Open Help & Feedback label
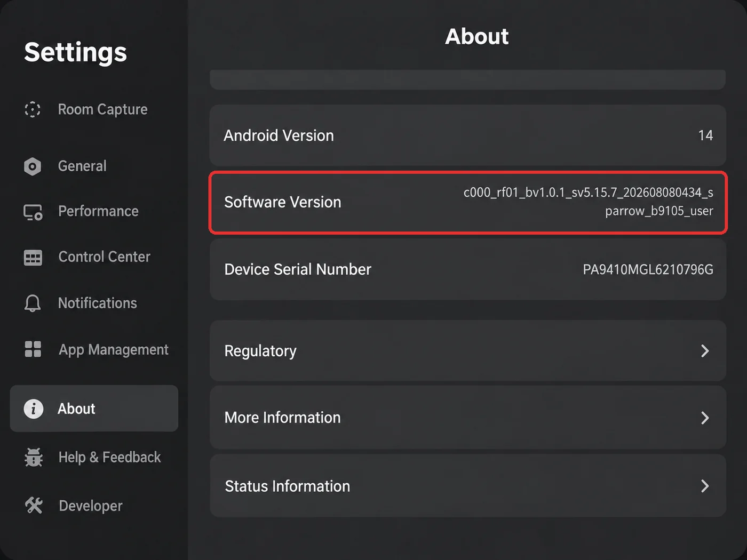The width and height of the screenshot is (747, 560). (109, 457)
